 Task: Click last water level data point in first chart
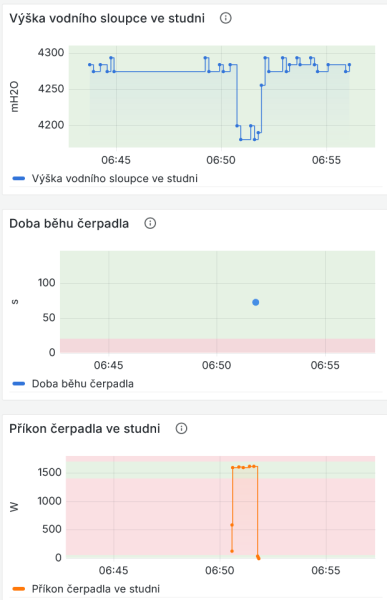tap(349, 65)
